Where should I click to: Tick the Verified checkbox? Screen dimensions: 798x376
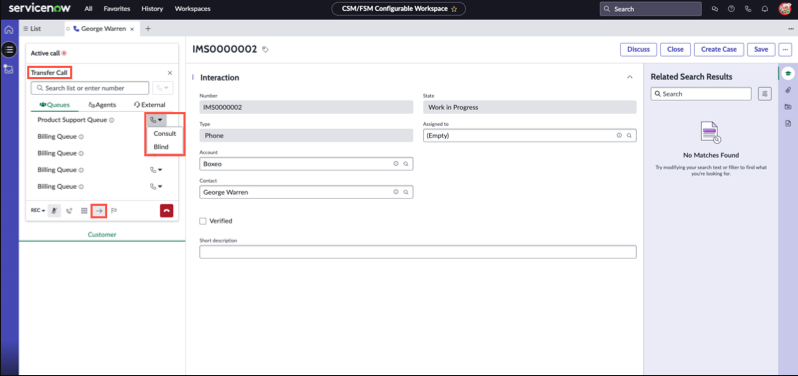click(203, 221)
